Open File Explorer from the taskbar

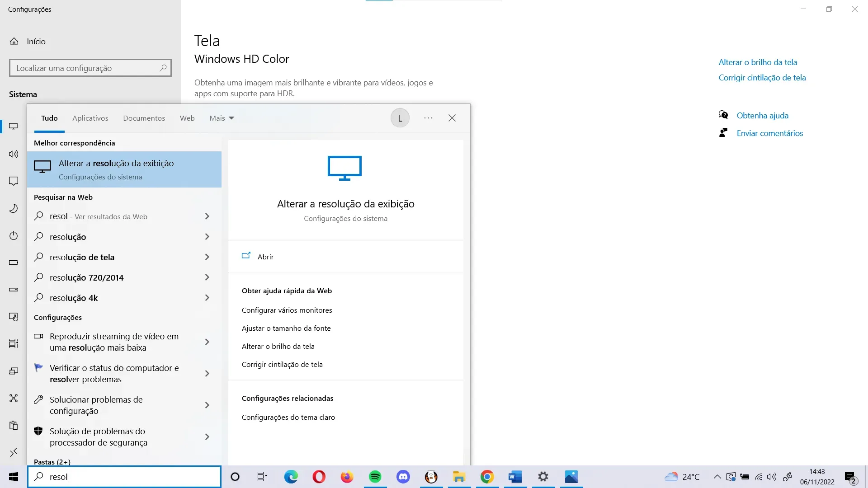pos(459,477)
